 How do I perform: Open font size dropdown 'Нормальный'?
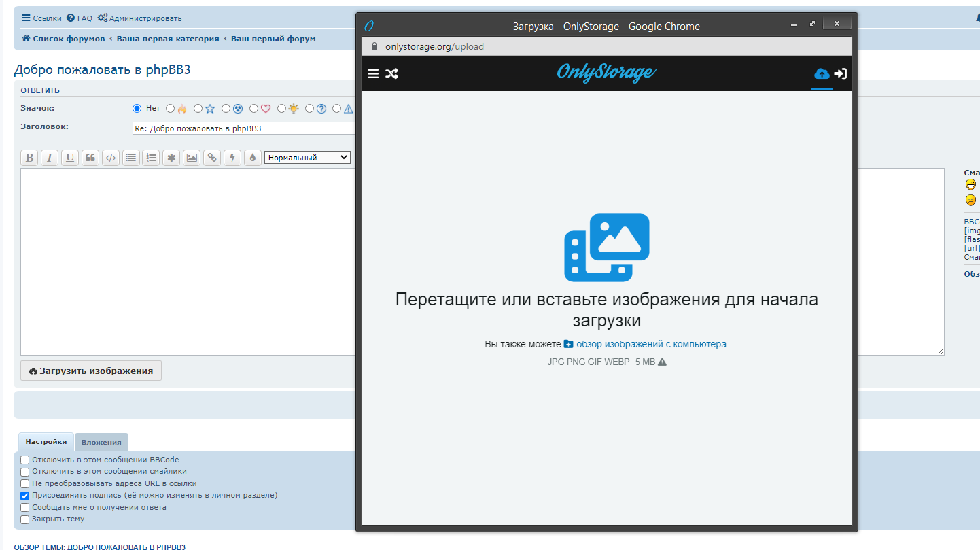pos(307,157)
